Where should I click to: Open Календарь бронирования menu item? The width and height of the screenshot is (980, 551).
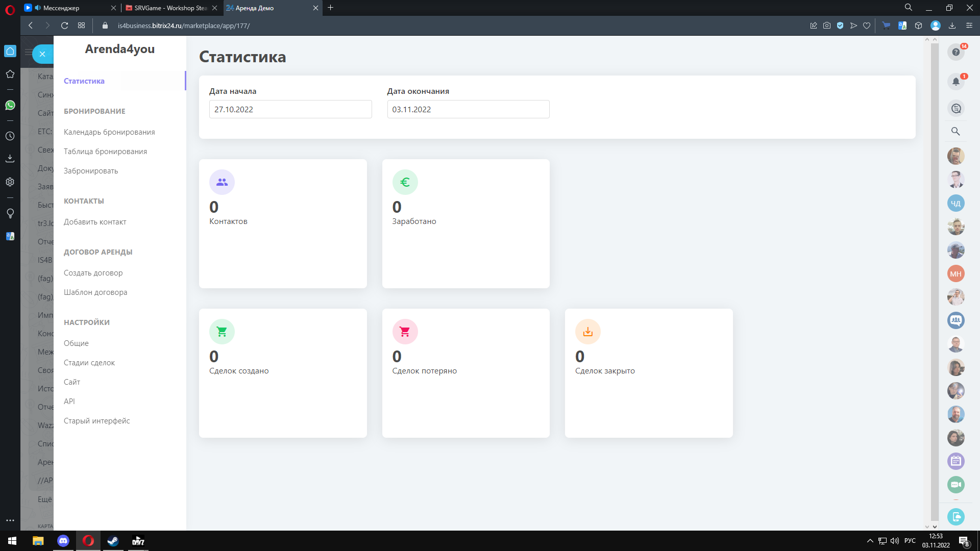tap(109, 132)
